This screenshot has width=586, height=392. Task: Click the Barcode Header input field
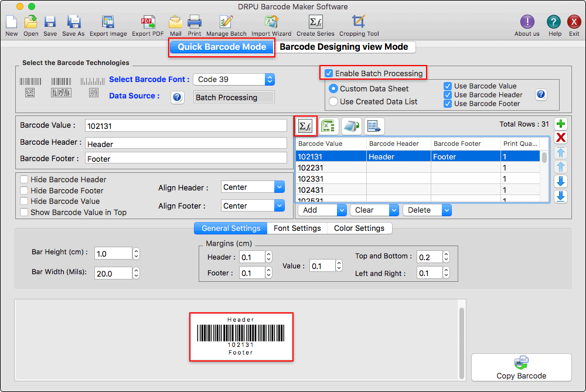[186, 144]
